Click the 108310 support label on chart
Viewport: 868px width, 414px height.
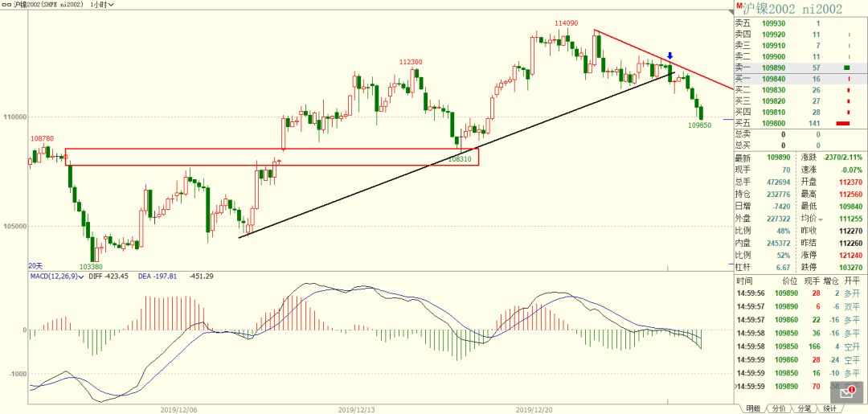pyautogui.click(x=460, y=159)
